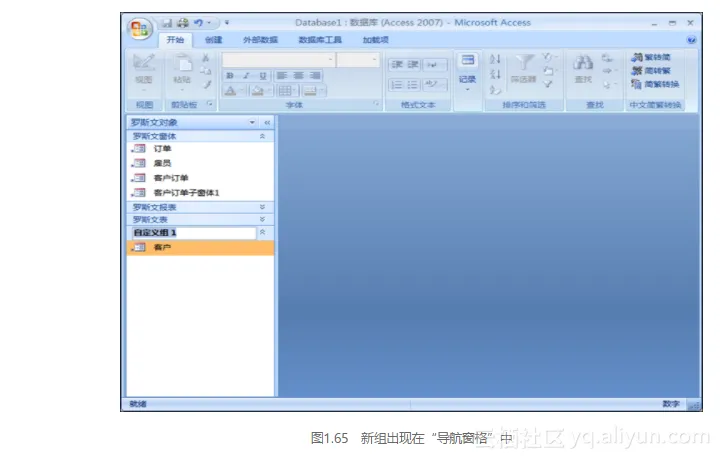
Task: Click the selection filter icon
Action: pyautogui.click(x=549, y=57)
